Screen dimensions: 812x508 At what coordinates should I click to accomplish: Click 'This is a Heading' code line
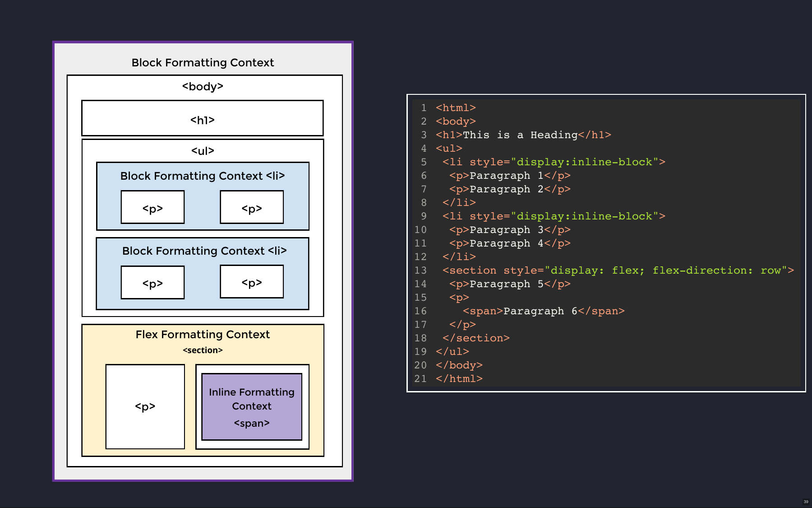(523, 135)
